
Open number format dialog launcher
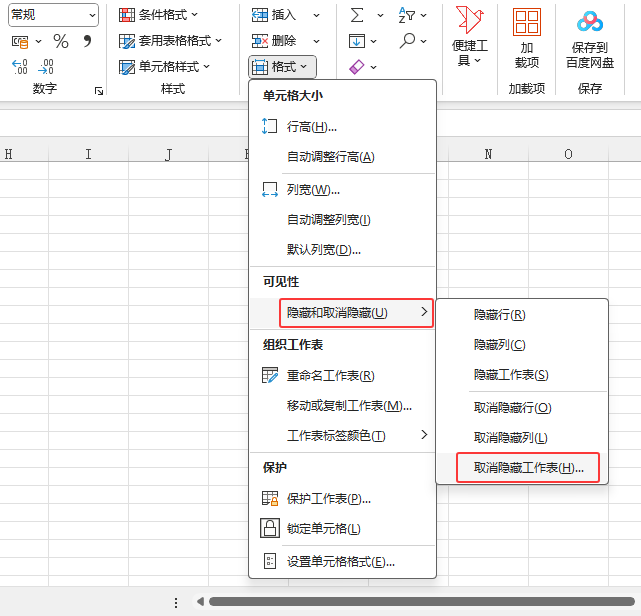(x=99, y=91)
